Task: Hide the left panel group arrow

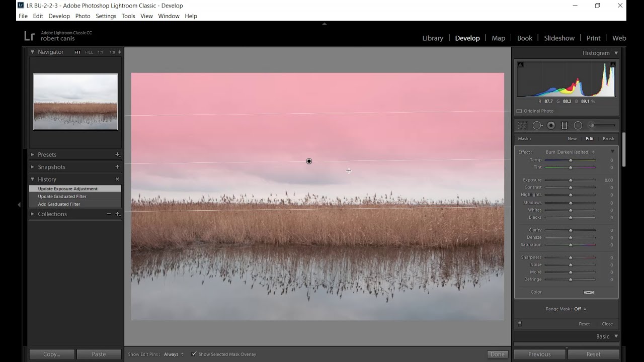Action: (19, 205)
